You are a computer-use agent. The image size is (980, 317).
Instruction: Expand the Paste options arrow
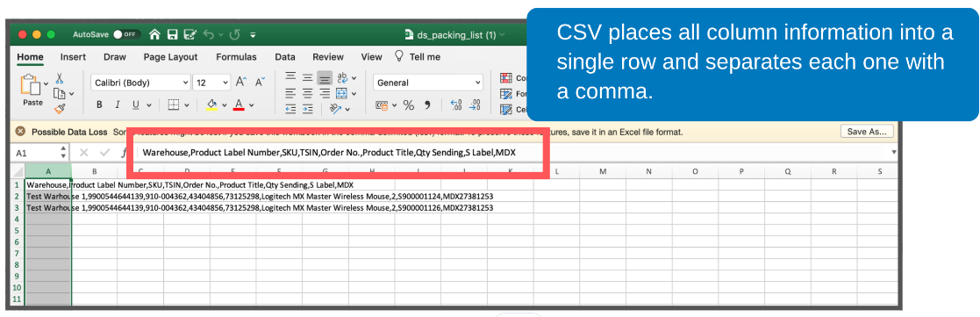46,83
